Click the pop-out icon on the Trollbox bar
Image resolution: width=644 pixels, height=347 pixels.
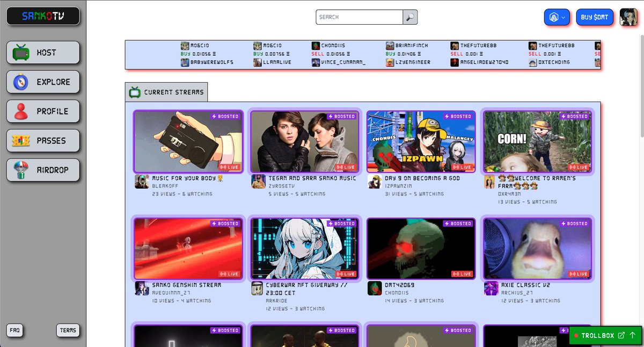tap(621, 336)
